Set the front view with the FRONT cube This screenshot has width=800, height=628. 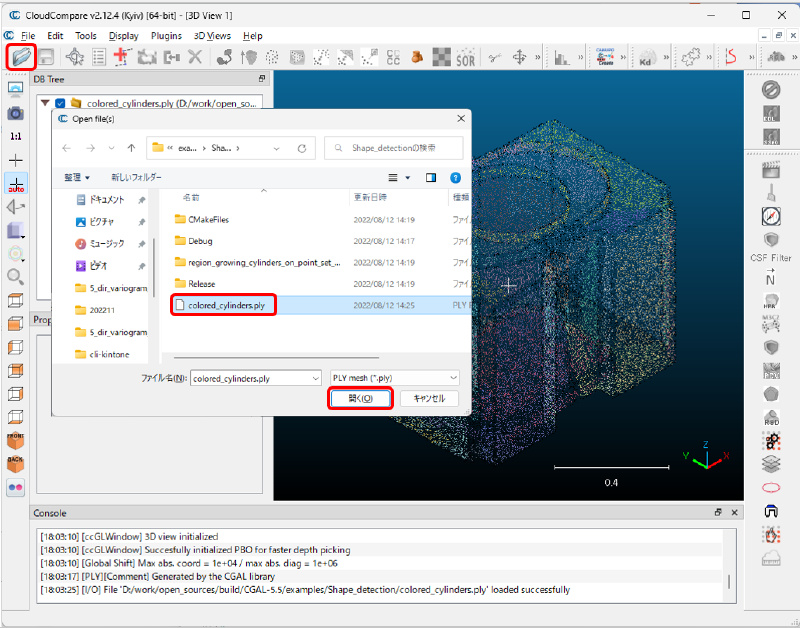pyautogui.click(x=15, y=439)
